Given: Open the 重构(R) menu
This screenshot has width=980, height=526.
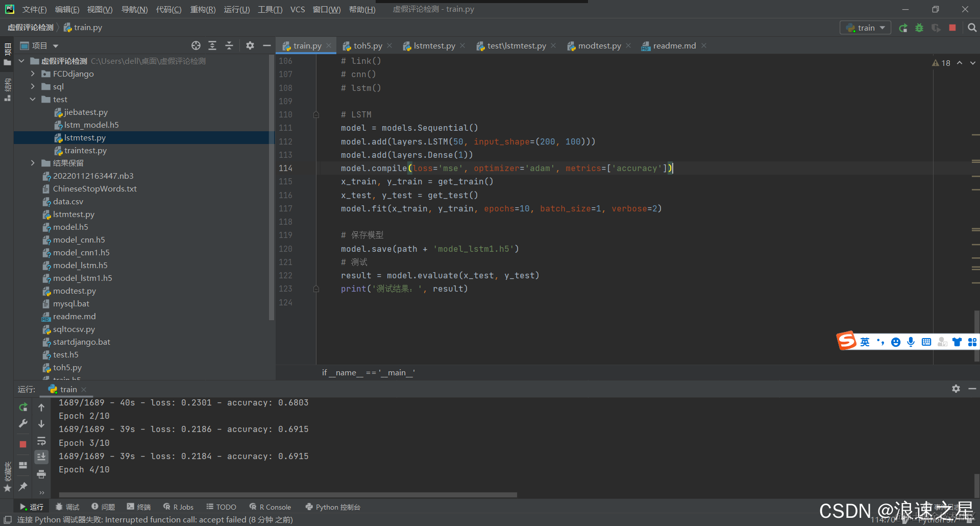Looking at the screenshot, I should 203,10.
